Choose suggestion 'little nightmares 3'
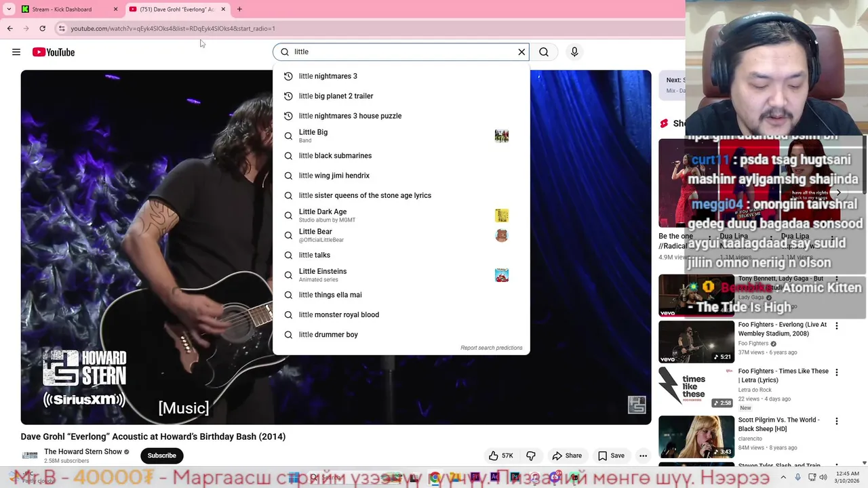 point(401,77)
